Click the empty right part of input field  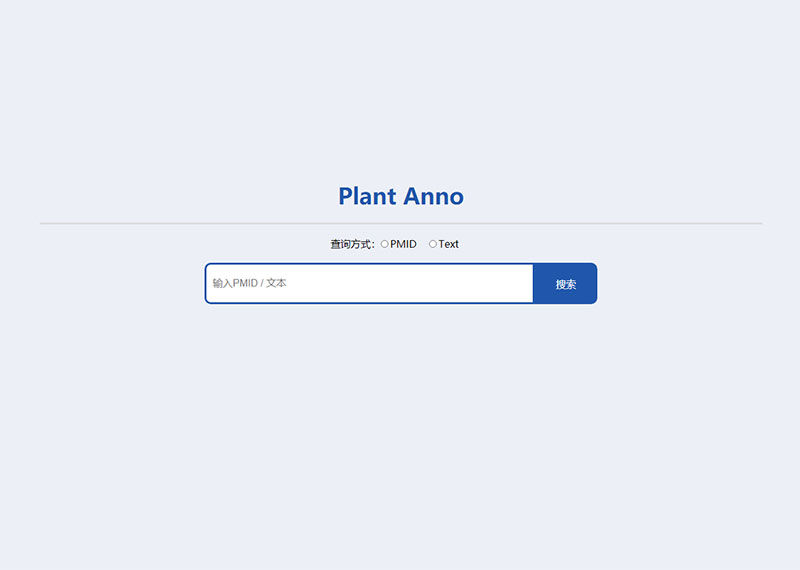coord(434,283)
